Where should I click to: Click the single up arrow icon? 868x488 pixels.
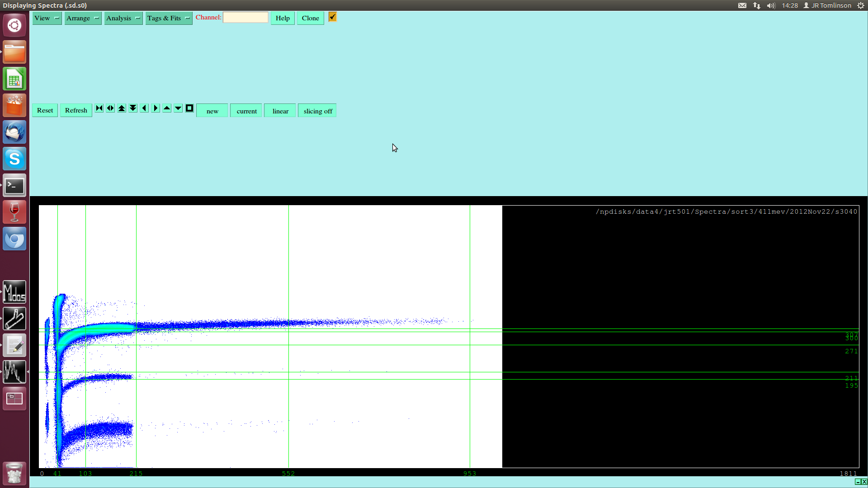pos(167,108)
